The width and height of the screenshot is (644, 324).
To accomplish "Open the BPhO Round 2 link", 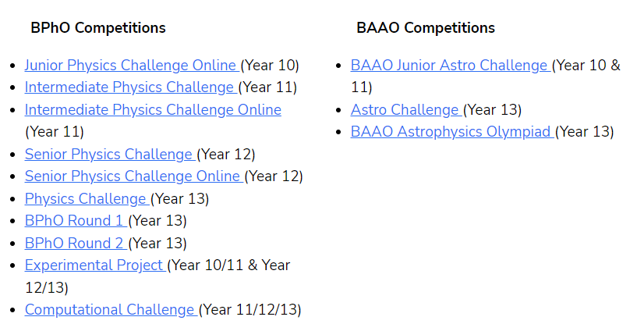I will pyautogui.click(x=75, y=243).
